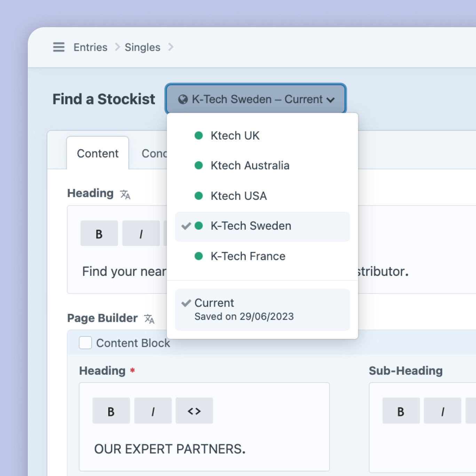Image resolution: width=476 pixels, height=476 pixels.
Task: Switch to Ktech Australia site
Action: [x=262, y=166]
